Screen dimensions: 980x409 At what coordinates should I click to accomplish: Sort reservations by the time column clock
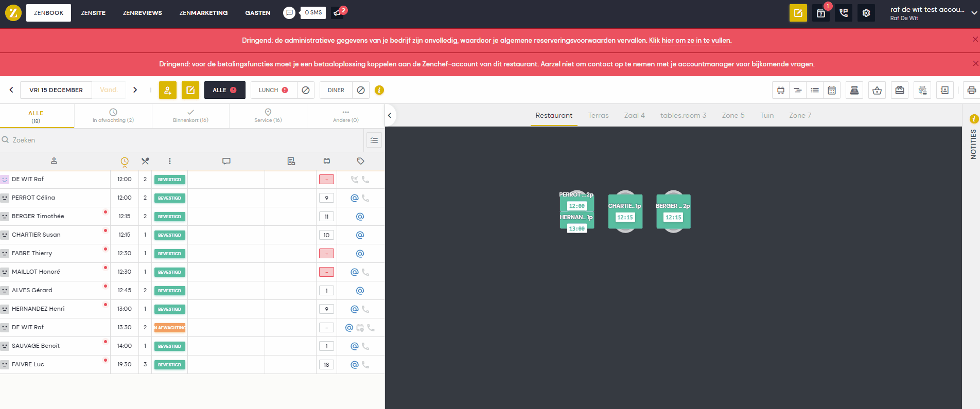(x=125, y=162)
